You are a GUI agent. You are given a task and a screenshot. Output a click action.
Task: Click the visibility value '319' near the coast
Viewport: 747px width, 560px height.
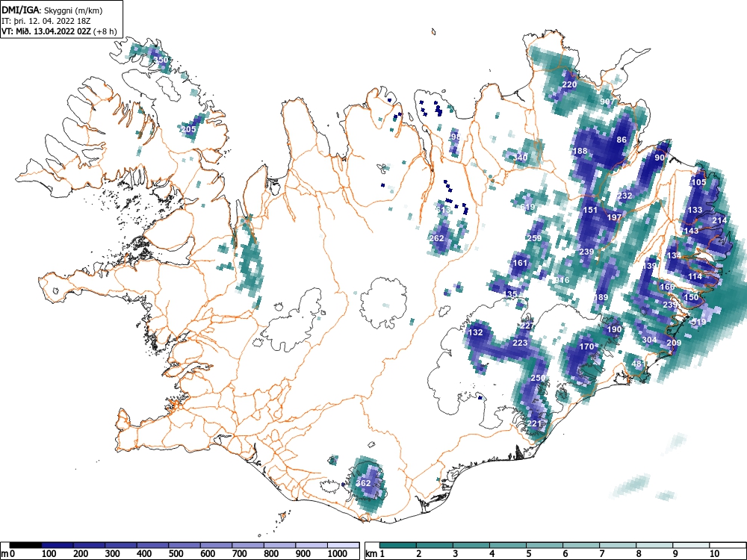(698, 323)
